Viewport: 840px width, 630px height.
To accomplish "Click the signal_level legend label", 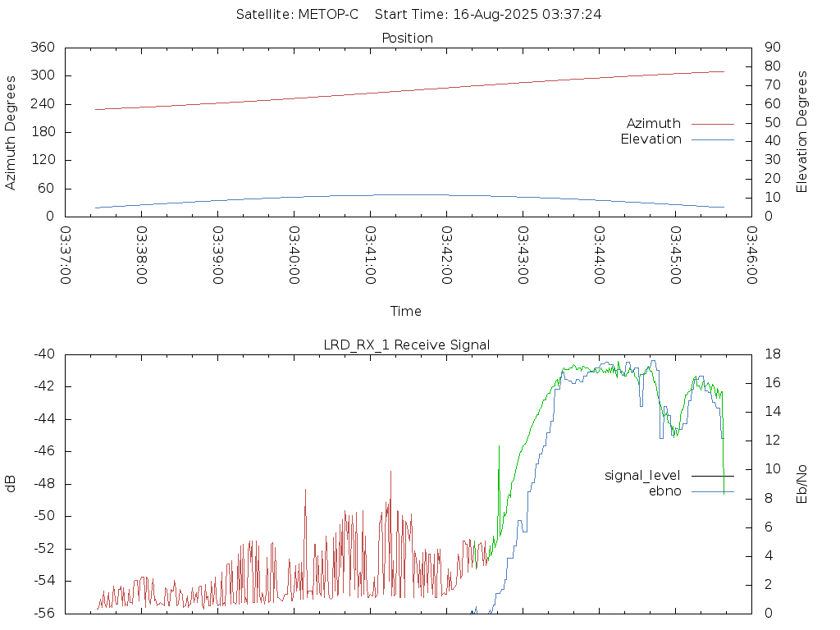I will 642,476.
